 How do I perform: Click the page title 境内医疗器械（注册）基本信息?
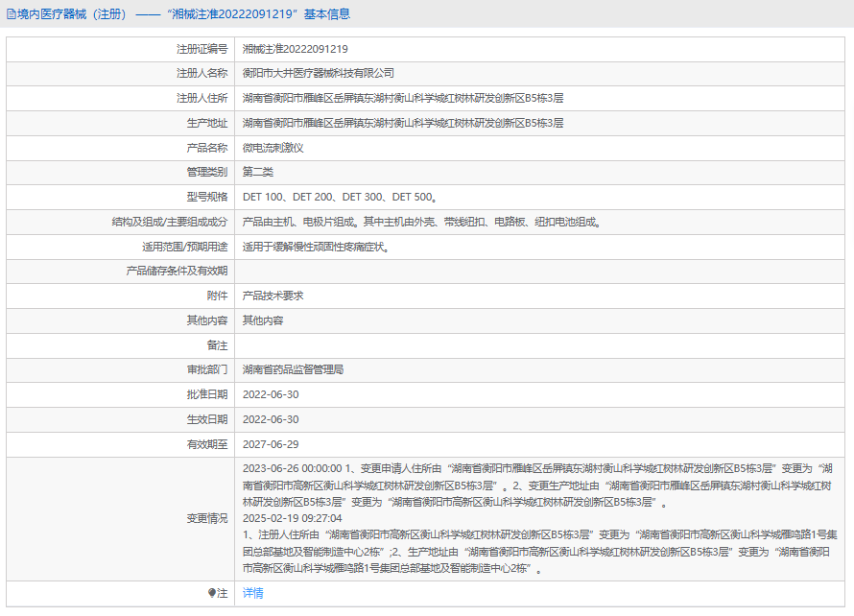click(x=183, y=14)
